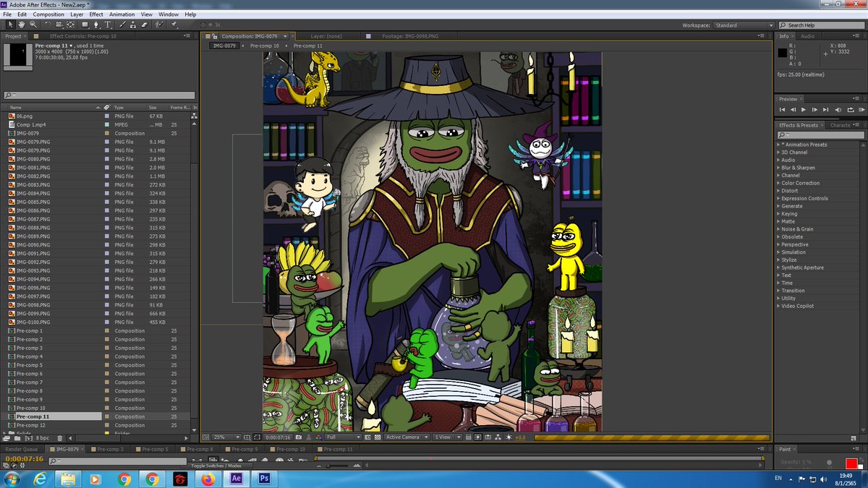Image resolution: width=868 pixels, height=488 pixels.
Task: Click the Region of Interest icon
Action: coord(368,437)
